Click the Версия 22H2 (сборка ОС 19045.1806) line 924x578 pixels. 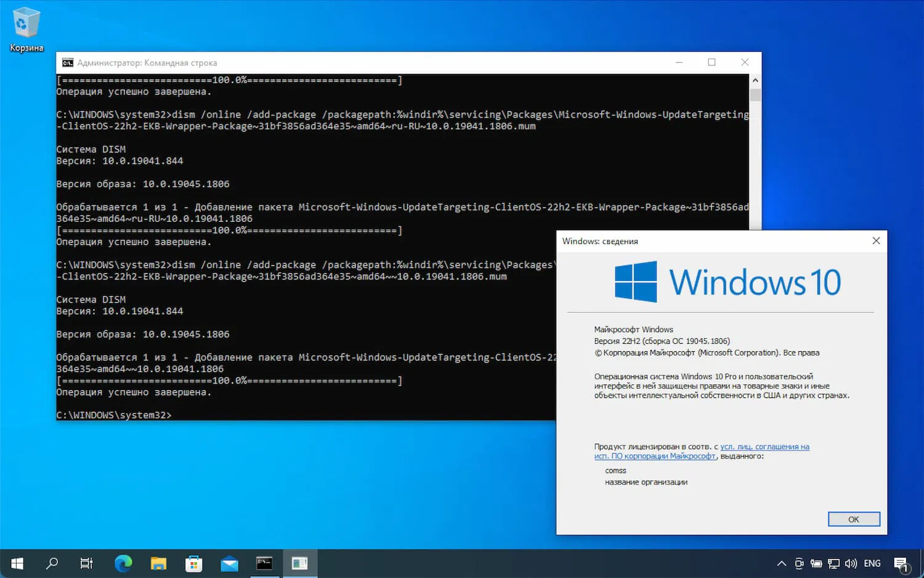point(662,341)
